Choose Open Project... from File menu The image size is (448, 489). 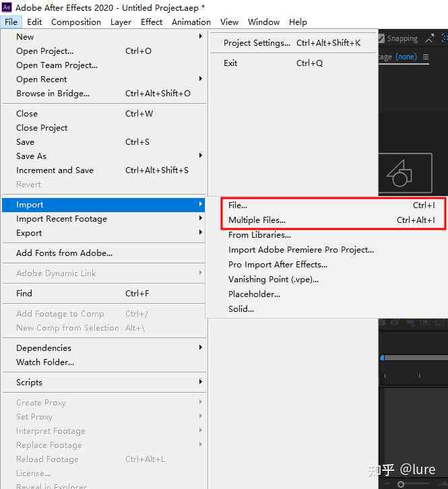(x=104, y=51)
